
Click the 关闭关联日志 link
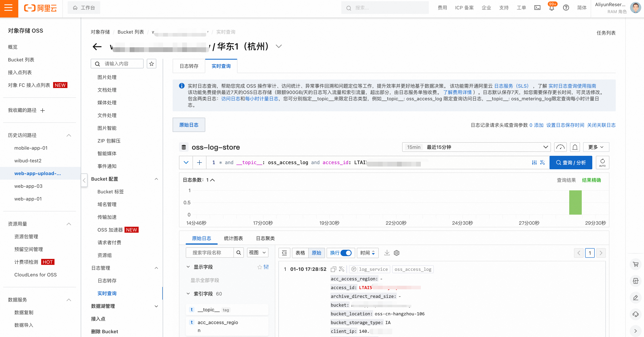(601, 125)
